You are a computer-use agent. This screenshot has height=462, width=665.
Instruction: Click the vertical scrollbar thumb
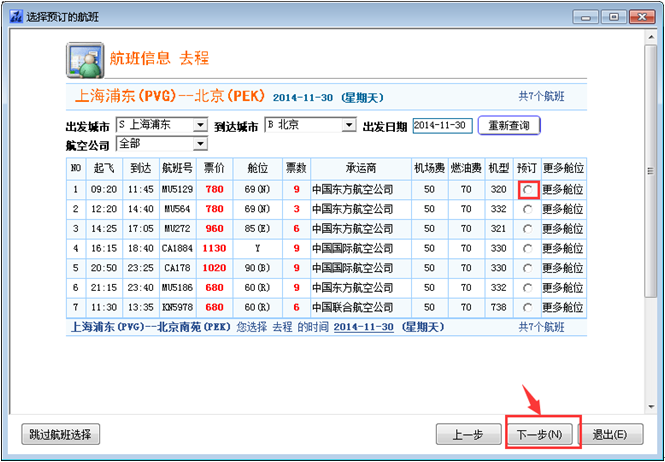[x=651, y=171]
